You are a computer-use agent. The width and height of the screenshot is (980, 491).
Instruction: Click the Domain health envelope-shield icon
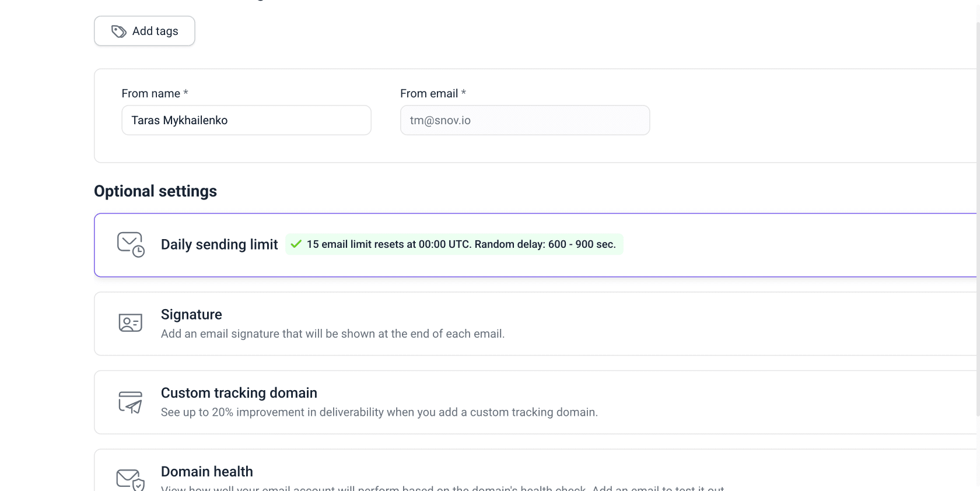[x=131, y=479]
